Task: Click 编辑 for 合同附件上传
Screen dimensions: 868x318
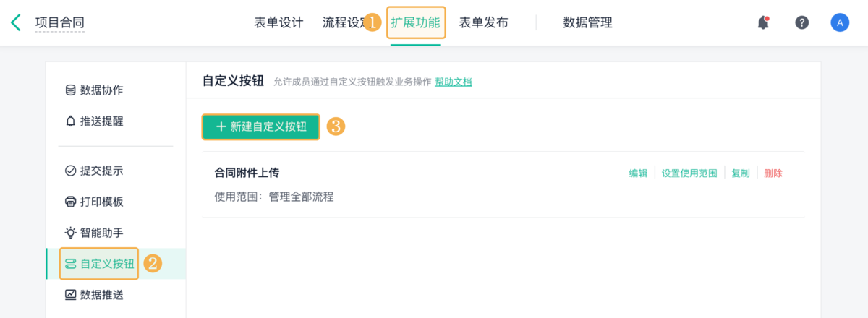Action: coord(638,173)
